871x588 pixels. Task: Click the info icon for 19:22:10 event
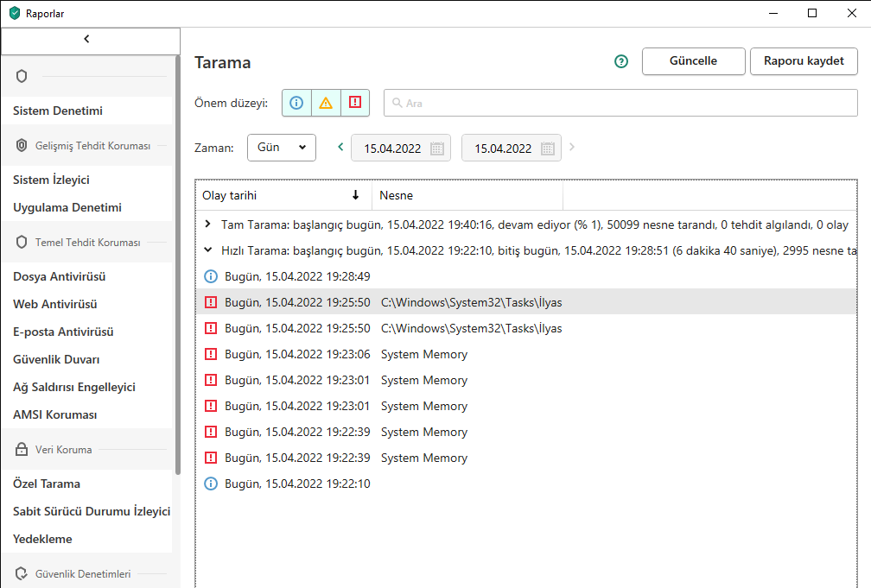pos(211,484)
